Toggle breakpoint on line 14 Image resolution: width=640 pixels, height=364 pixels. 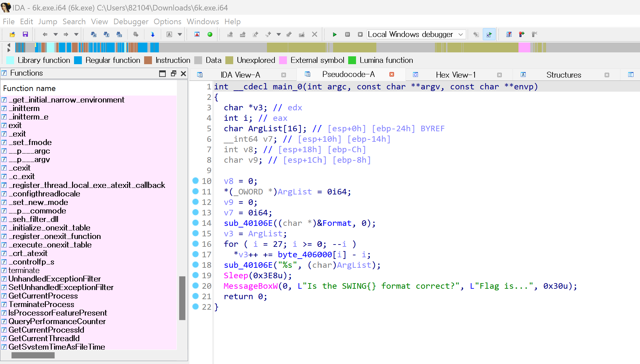[x=196, y=223]
